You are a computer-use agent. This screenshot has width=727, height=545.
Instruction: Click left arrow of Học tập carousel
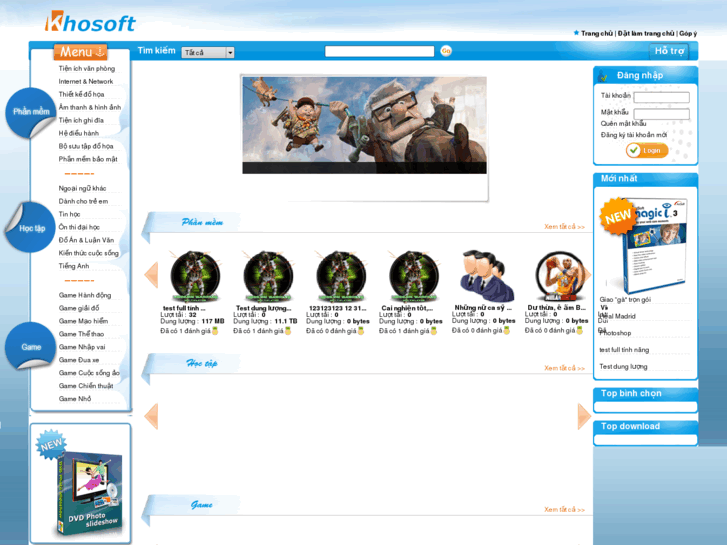click(152, 416)
